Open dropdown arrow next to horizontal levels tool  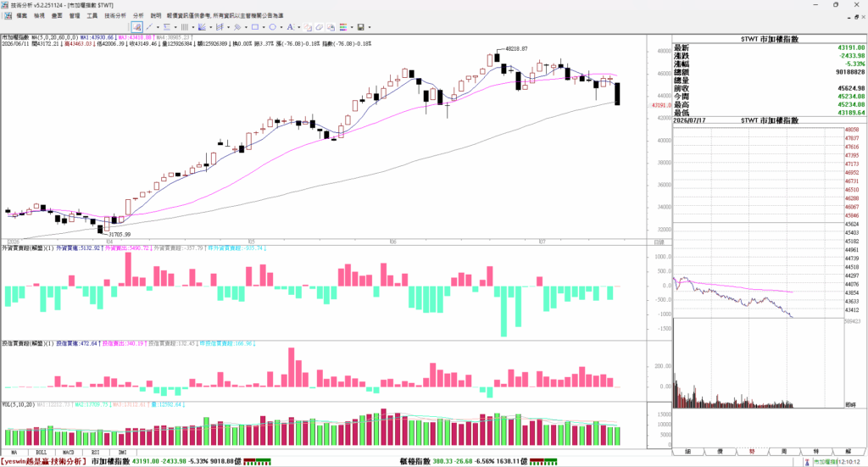pos(175,27)
